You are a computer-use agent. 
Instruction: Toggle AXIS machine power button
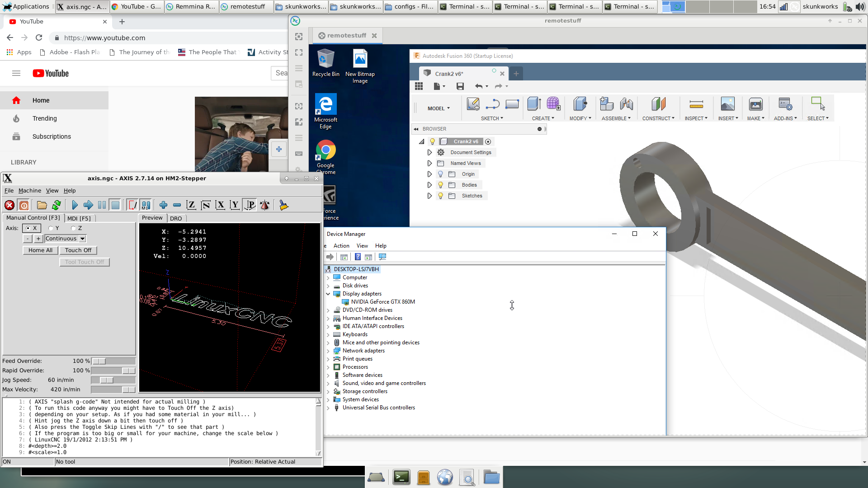[24, 205]
